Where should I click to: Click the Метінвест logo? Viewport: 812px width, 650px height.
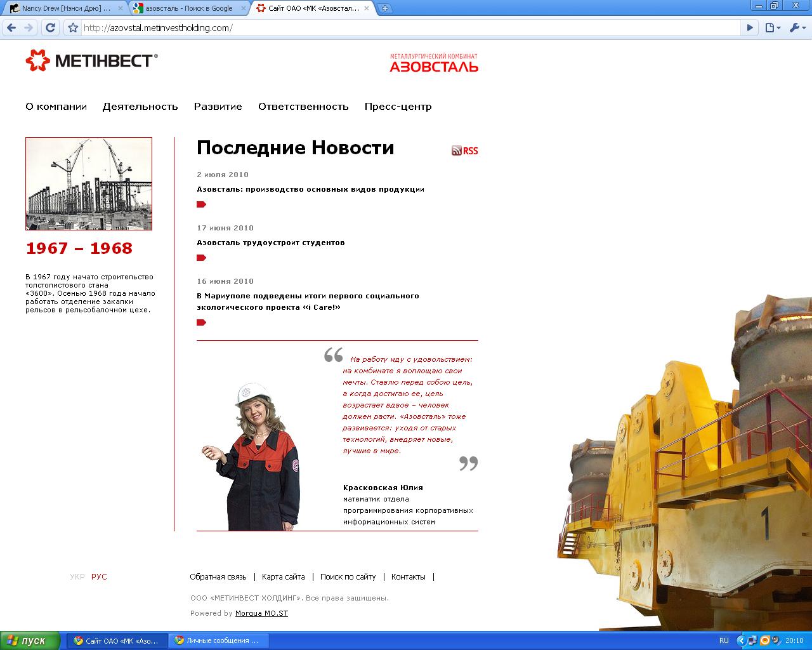[91, 60]
